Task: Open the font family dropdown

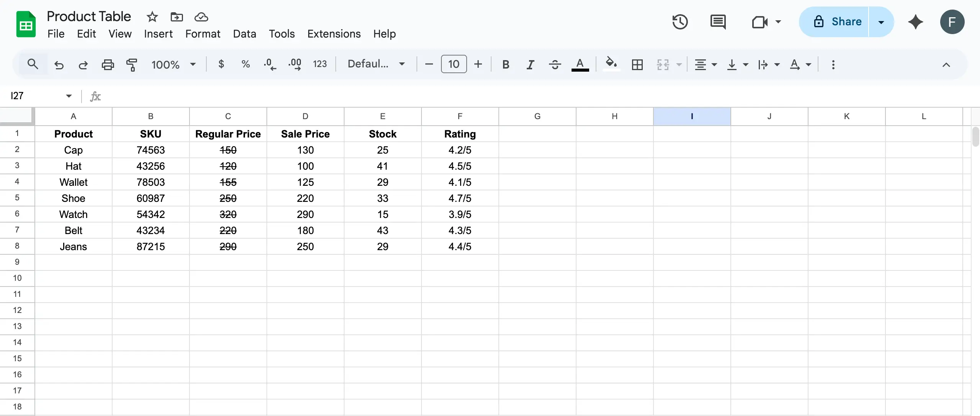Action: coord(377,64)
